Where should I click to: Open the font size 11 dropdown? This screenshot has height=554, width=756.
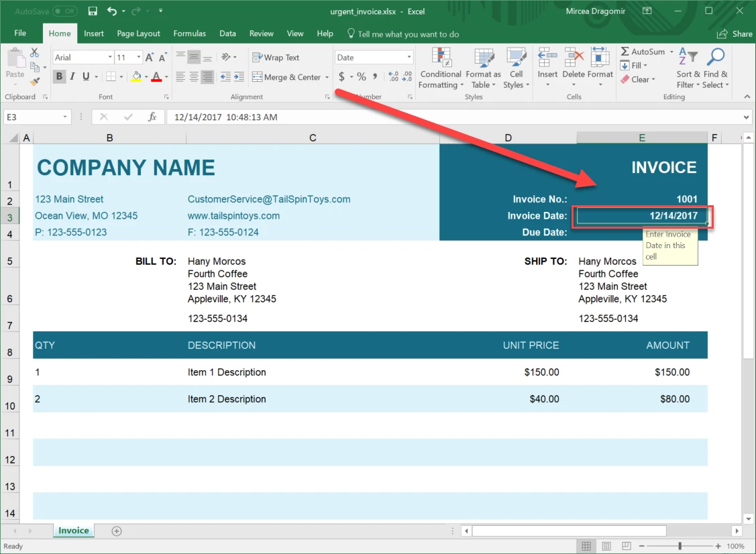[x=139, y=58]
